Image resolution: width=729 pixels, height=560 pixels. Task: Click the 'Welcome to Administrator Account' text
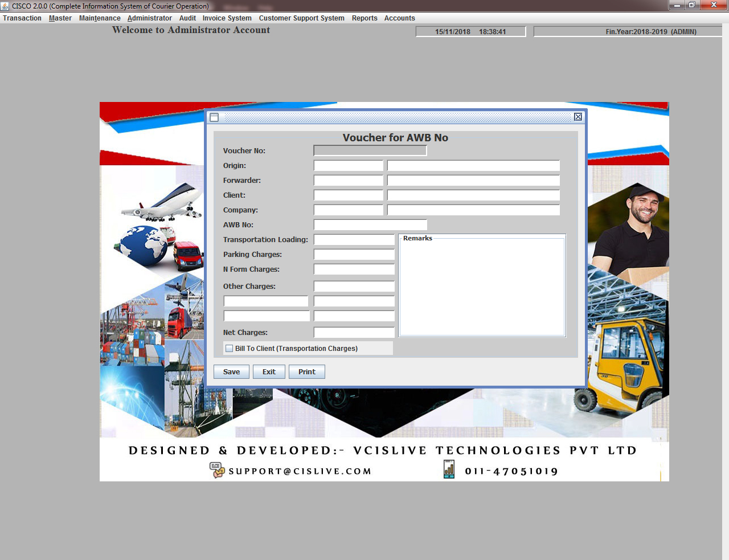point(191,30)
